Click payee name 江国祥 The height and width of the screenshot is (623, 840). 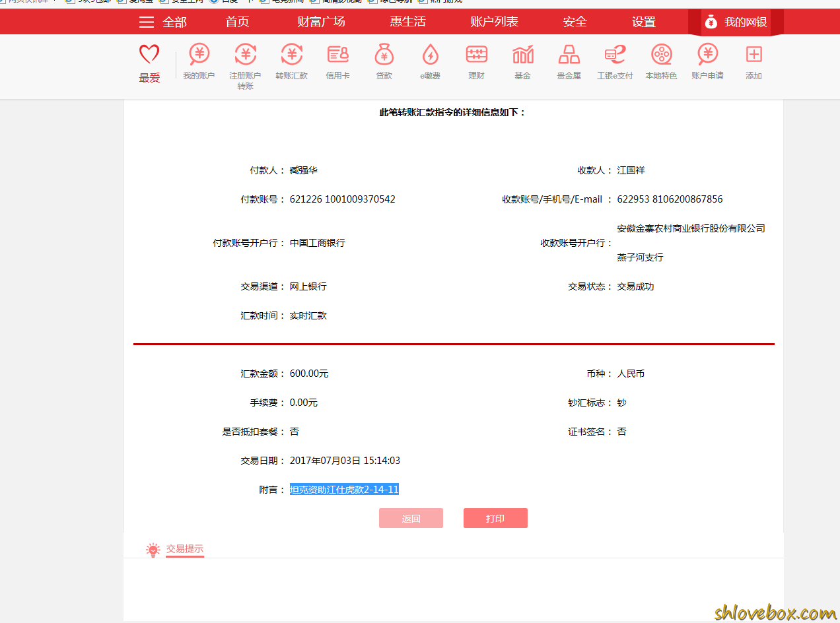coord(631,170)
